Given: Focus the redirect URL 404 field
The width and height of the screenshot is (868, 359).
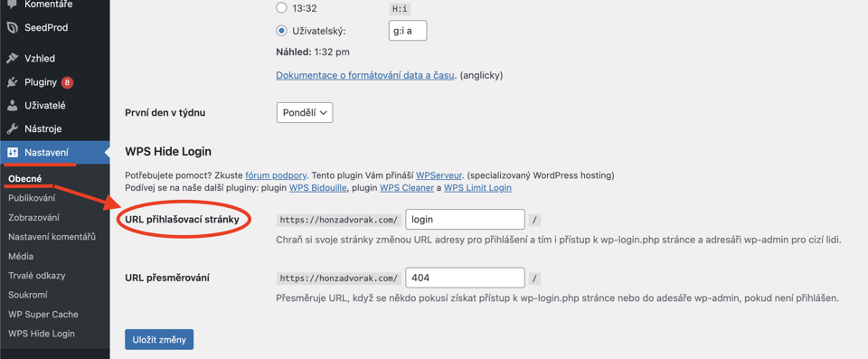Looking at the screenshot, I should 465,279.
